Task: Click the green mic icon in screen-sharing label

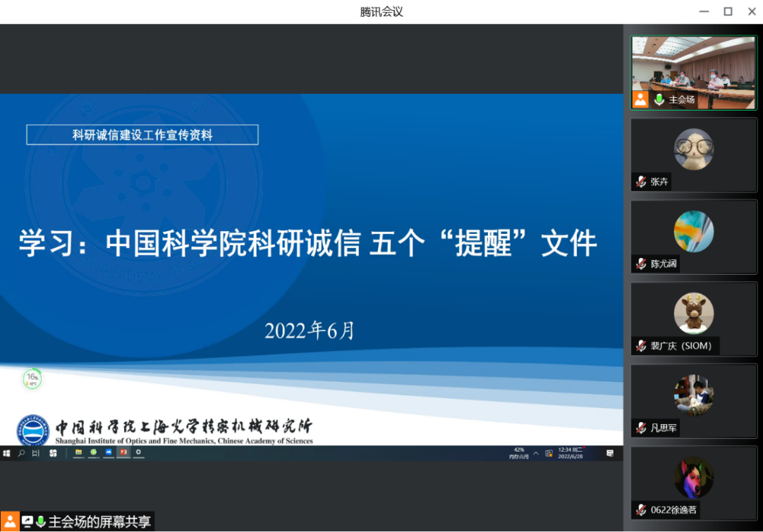Action: click(41, 521)
